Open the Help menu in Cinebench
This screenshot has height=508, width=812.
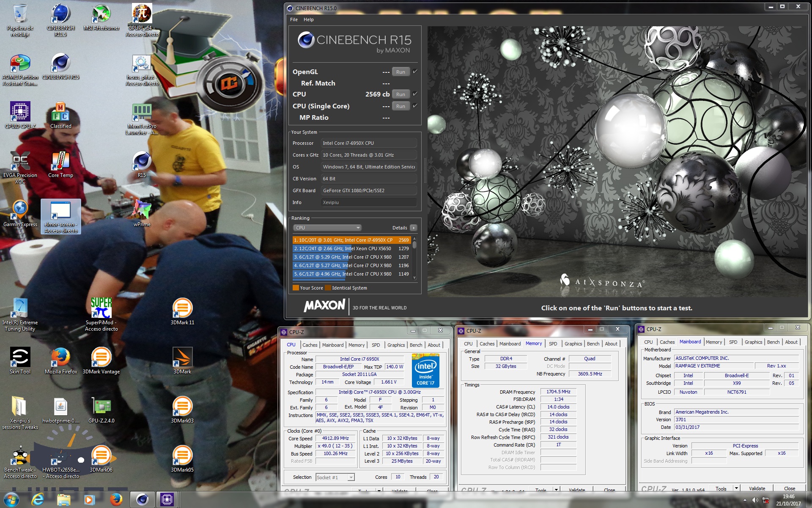pos(309,19)
